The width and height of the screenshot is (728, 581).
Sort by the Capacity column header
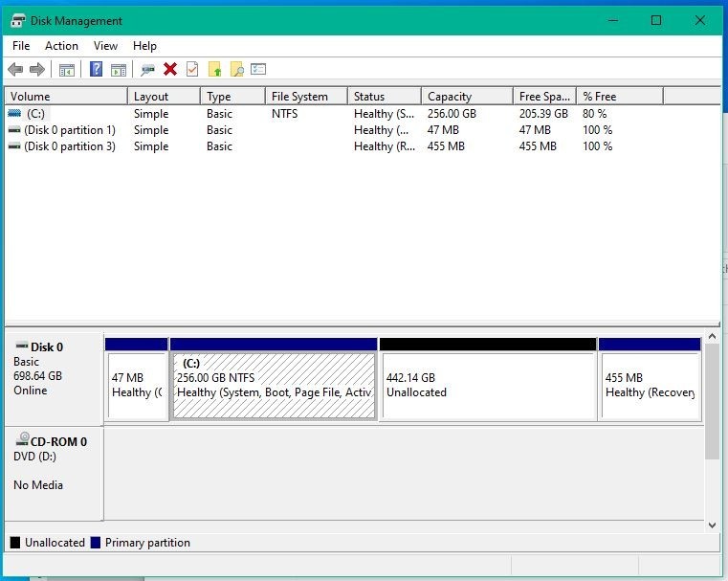467,97
